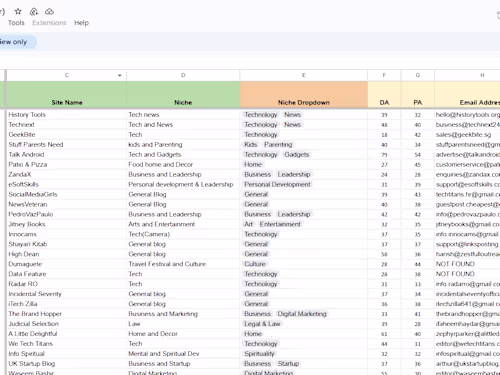Image resolution: width=500 pixels, height=375 pixels.
Task: Open the Tools menu
Action: click(x=16, y=23)
